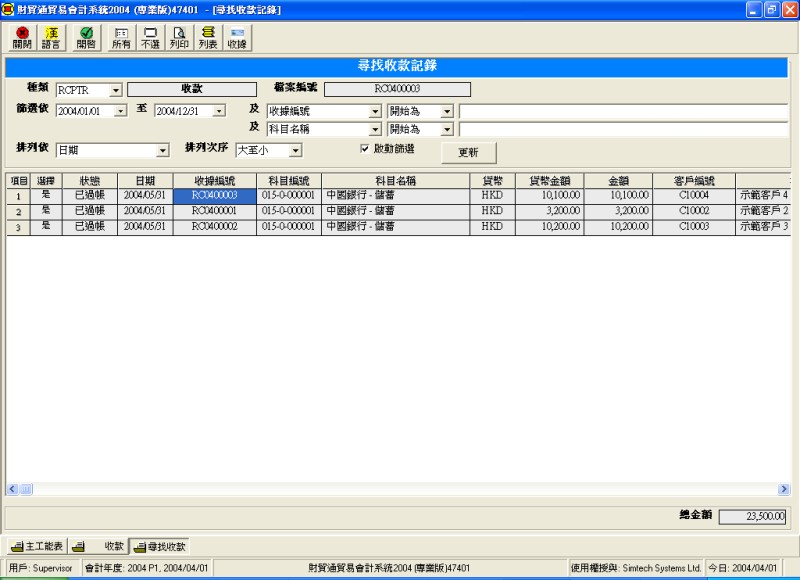This screenshot has height=580, width=800.
Task: Expand the 排列依 日期 sort dropdown
Action: click(x=163, y=150)
